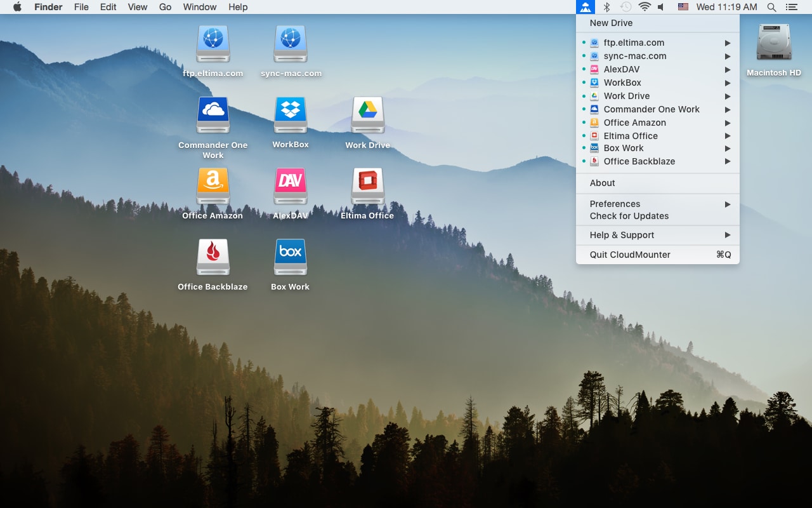Toggle the green status dot beside WorkBox
The image size is (812, 508).
point(584,83)
